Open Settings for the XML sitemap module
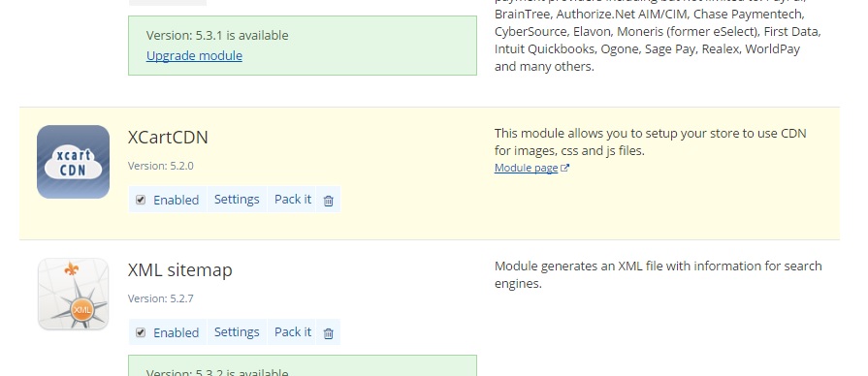This screenshot has height=376, width=868. [x=237, y=331]
